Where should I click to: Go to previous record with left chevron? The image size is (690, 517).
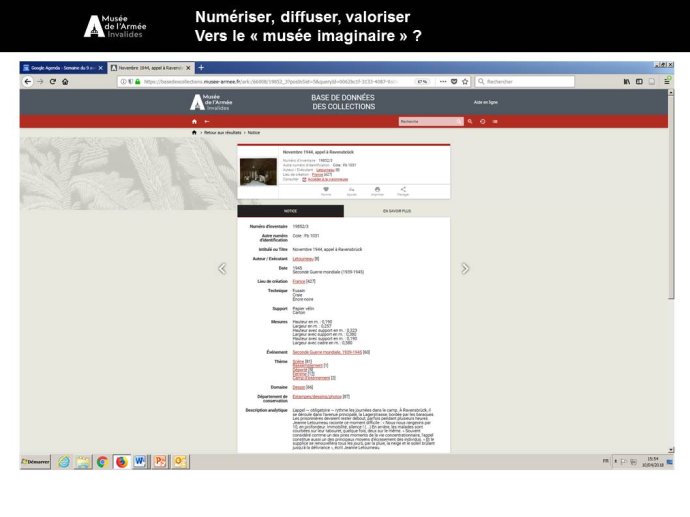[x=223, y=268]
